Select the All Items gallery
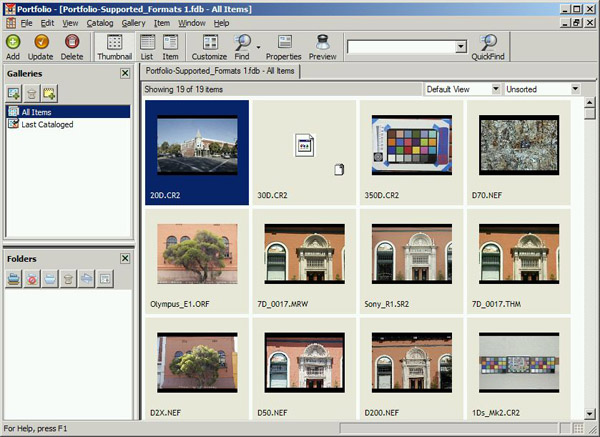Viewport: 600px width, 437px height. (68, 112)
